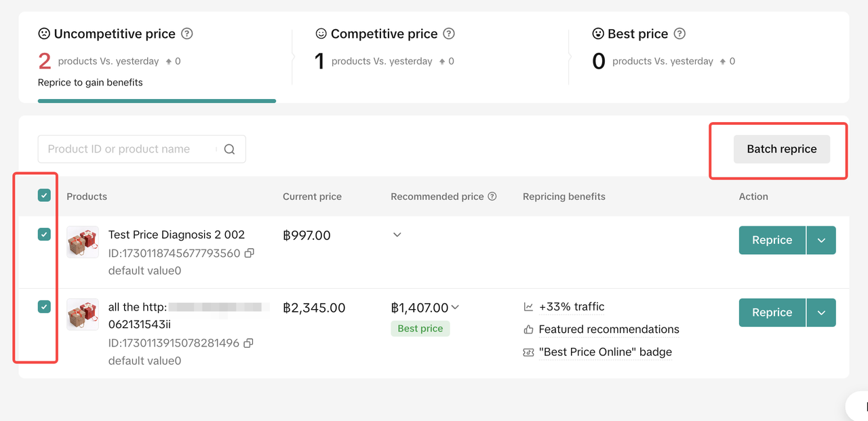868x421 pixels.
Task: Uncheck the ฿2,345.00 product row checkbox
Action: point(44,307)
